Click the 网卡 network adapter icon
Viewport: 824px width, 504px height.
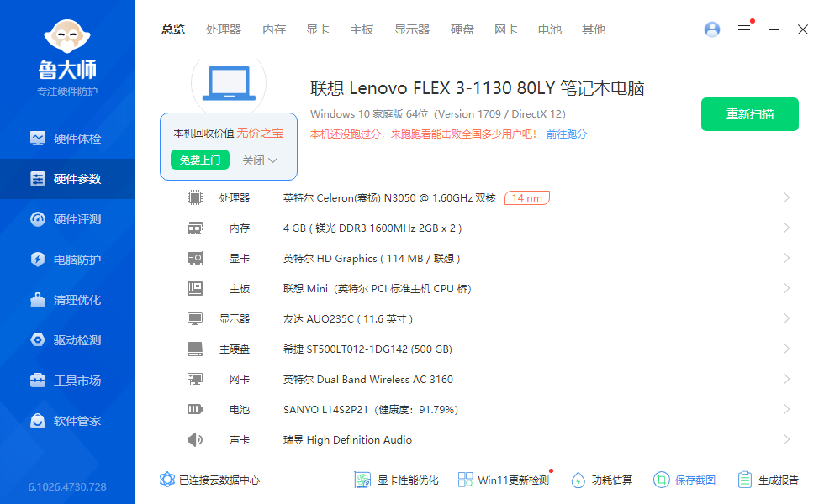[195, 379]
